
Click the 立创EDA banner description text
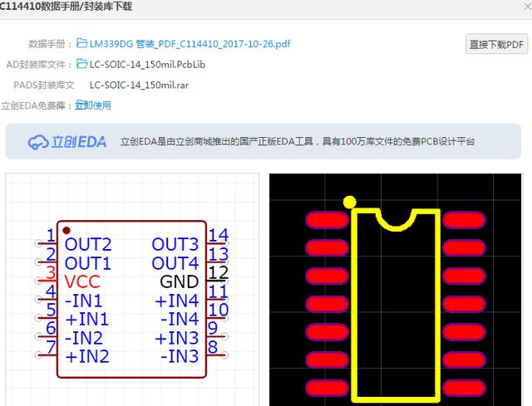tap(298, 141)
